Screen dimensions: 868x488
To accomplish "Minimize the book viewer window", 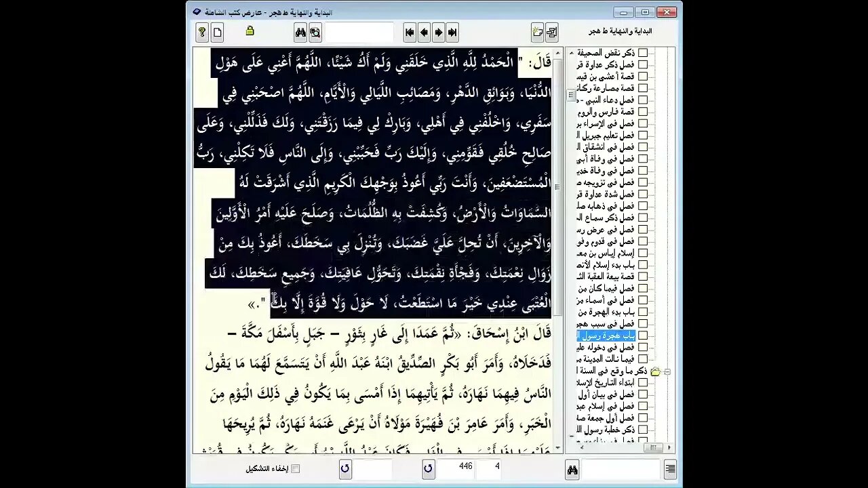I will pyautogui.click(x=624, y=12).
